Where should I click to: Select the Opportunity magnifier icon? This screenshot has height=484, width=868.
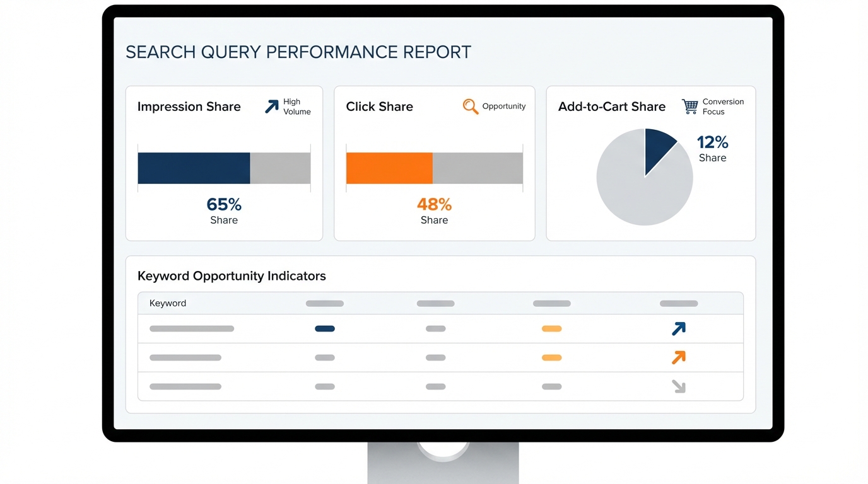coord(470,107)
